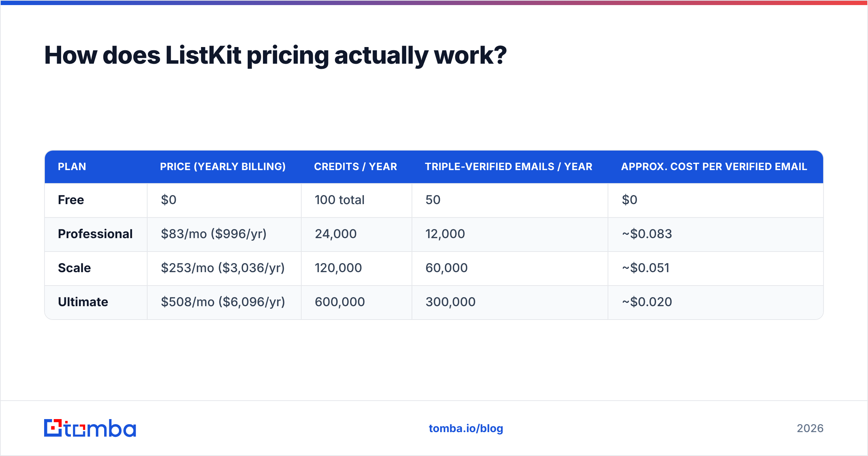Click the $253/mo ($3,036/yr) price cell

click(x=224, y=268)
